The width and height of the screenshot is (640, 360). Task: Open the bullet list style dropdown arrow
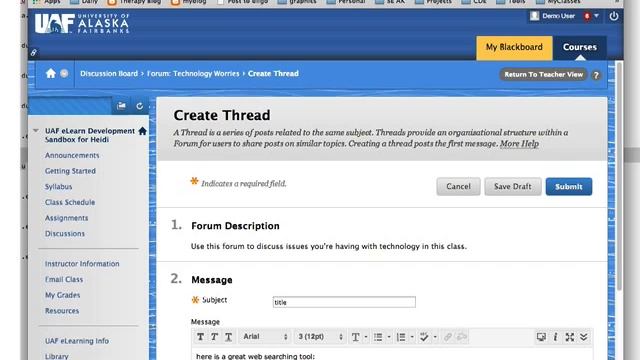pos(389,337)
